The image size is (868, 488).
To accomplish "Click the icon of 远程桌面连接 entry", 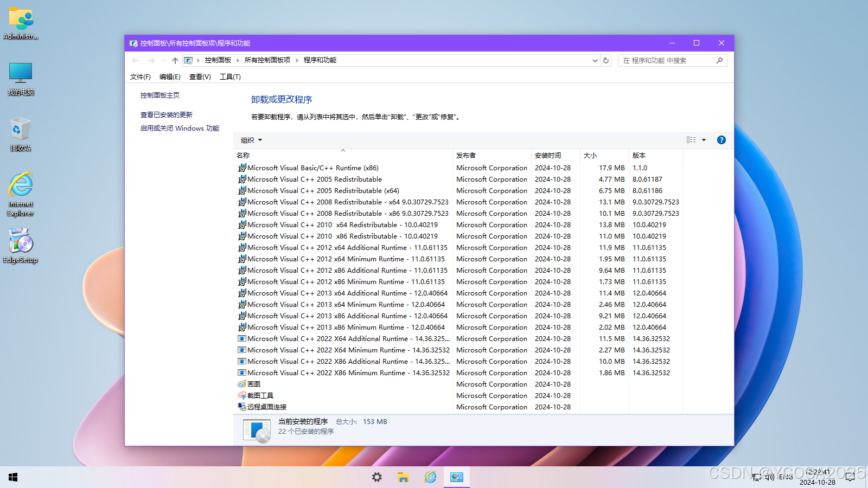I will [242, 407].
